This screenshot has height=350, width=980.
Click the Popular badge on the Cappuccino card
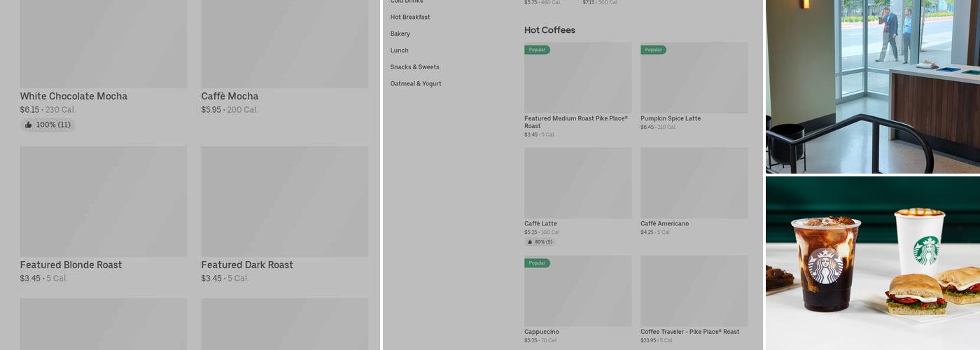coord(537,263)
